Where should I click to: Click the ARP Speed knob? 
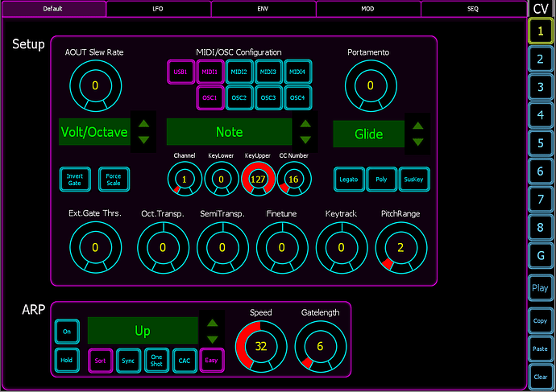(x=261, y=347)
